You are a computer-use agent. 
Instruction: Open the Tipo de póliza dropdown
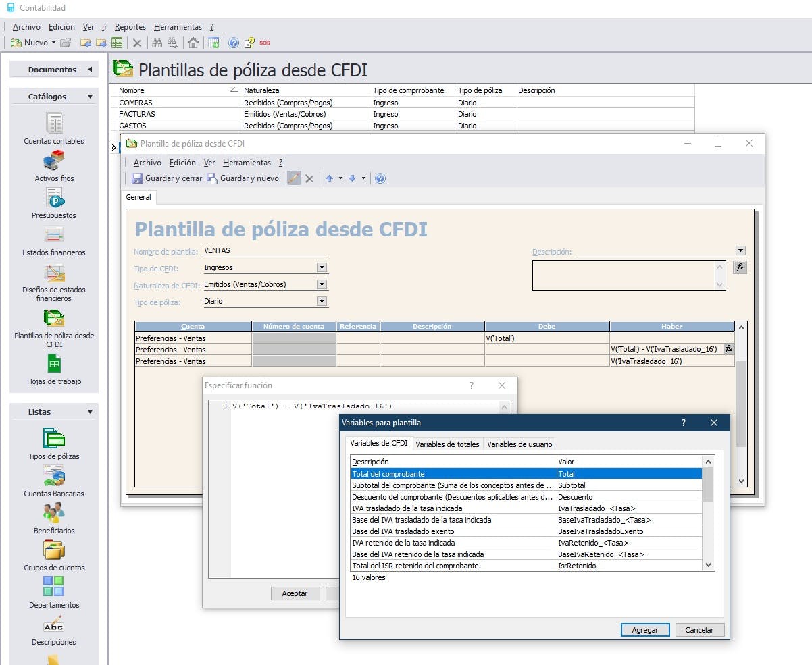coord(322,301)
